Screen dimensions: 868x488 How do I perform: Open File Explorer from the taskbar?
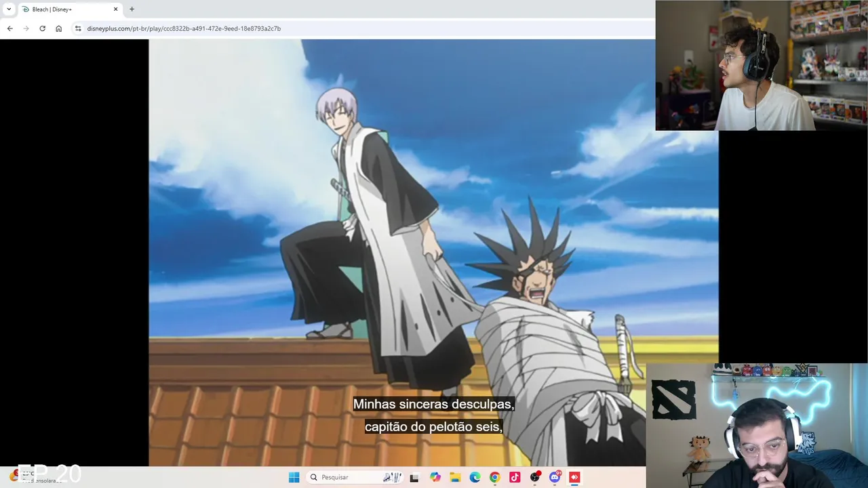(x=455, y=477)
